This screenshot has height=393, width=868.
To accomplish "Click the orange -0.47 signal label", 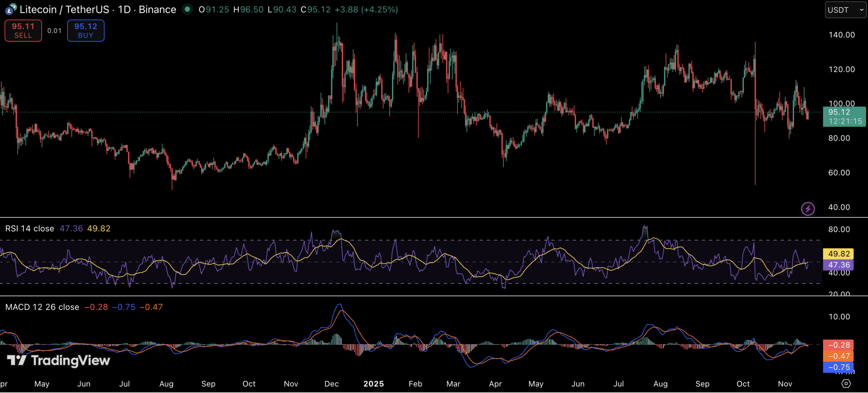I will 839,356.
